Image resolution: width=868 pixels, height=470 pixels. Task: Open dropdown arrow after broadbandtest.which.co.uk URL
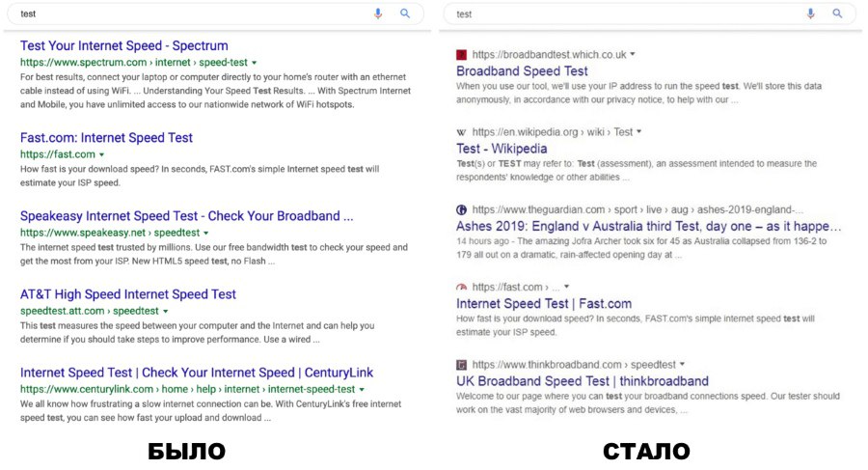632,54
